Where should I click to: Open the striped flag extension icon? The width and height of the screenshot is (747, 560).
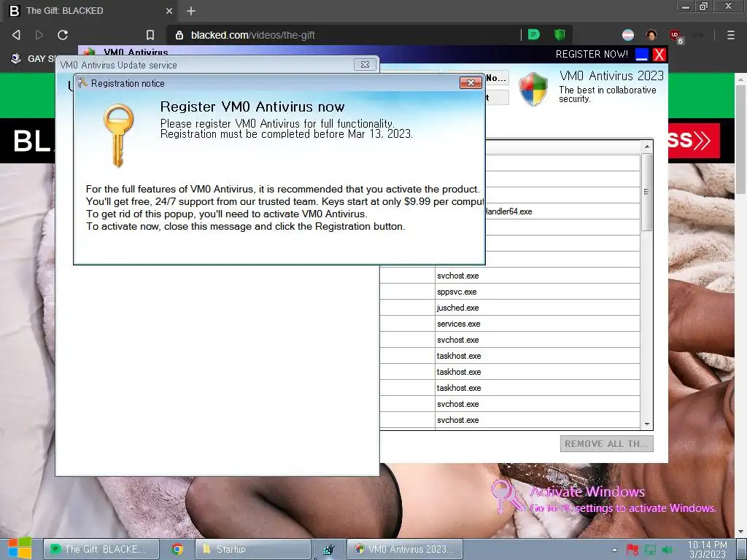coord(628,35)
